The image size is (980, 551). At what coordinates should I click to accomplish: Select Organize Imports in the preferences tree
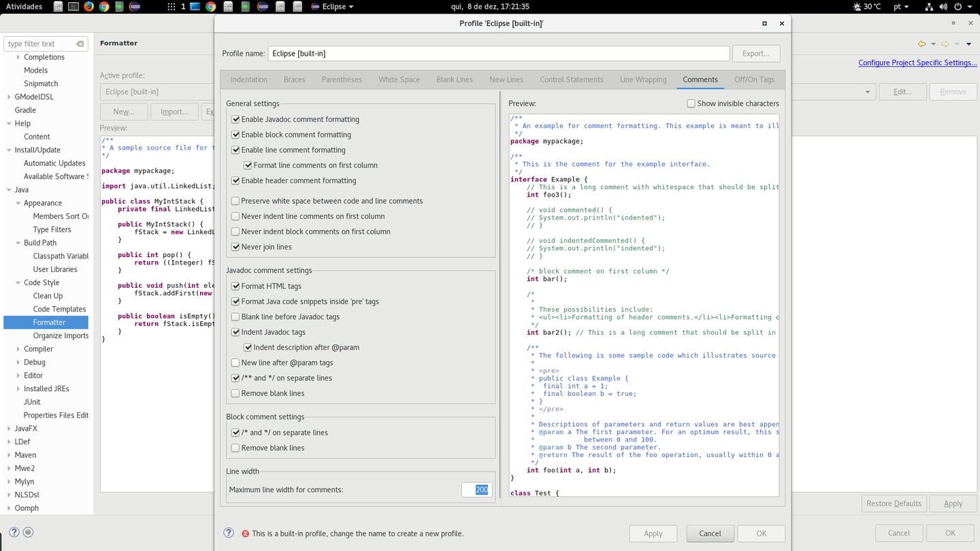point(61,335)
